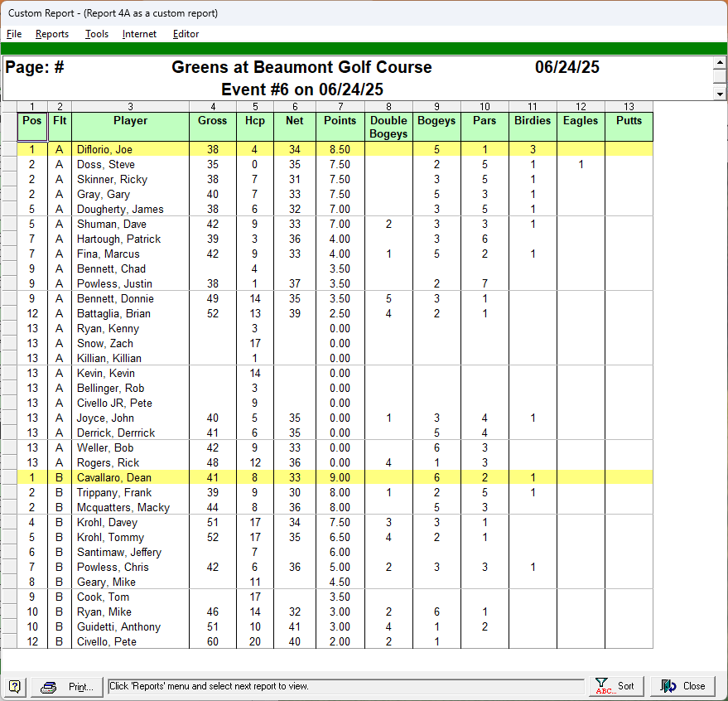This screenshot has width=728, height=701.
Task: Open the Tools menu
Action: tap(97, 34)
